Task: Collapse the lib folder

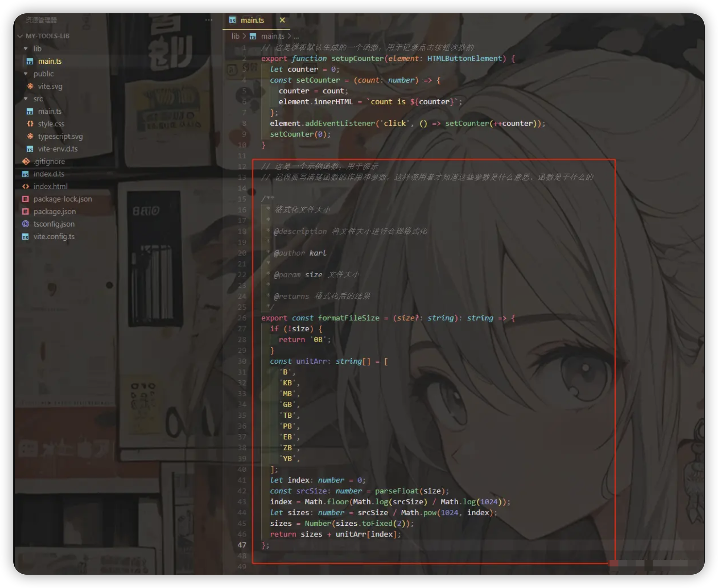Action: (x=26, y=49)
